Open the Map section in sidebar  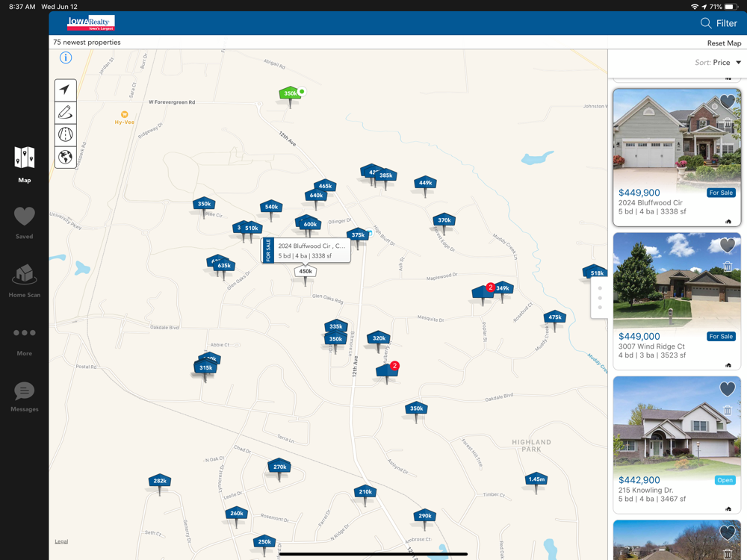pos(25,165)
